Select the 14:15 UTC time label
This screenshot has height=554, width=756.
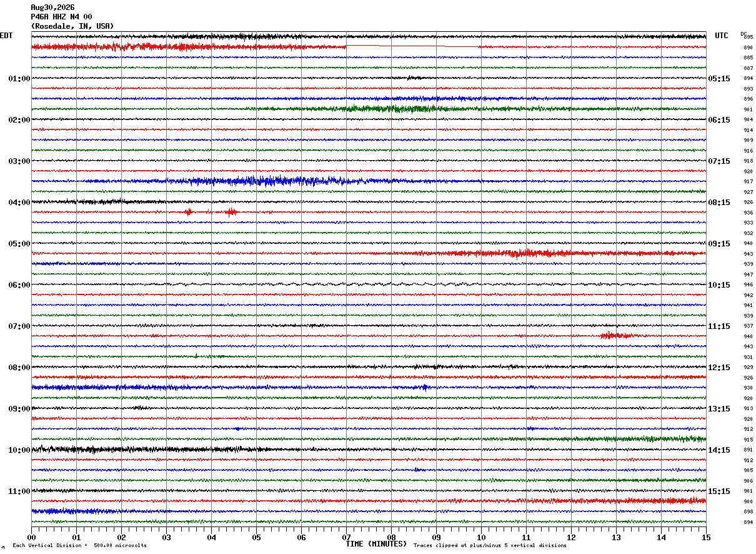tap(719, 450)
